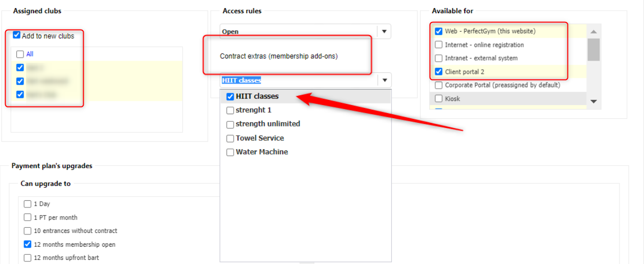The width and height of the screenshot is (644, 264).
Task: Enable Internet - online registration
Action: point(438,45)
